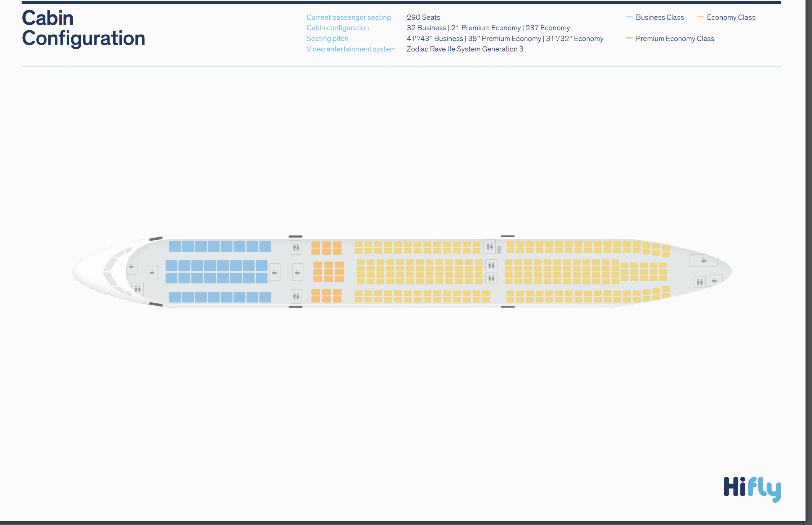Image resolution: width=812 pixels, height=525 pixels.
Task: Click the blue Business Class legend dash
Action: 629,17
